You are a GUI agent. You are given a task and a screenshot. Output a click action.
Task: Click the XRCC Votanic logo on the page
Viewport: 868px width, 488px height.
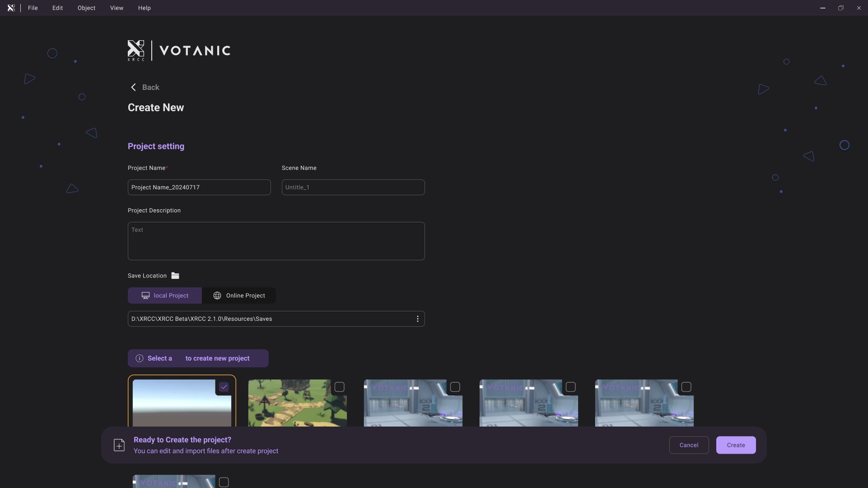[179, 51]
